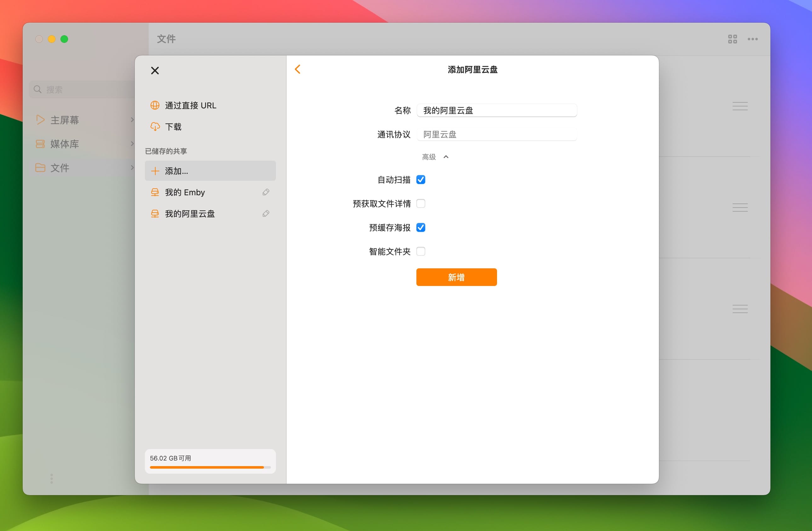Screen dimensions: 812x531
Task: Select the 下载 entry
Action: click(x=210, y=127)
